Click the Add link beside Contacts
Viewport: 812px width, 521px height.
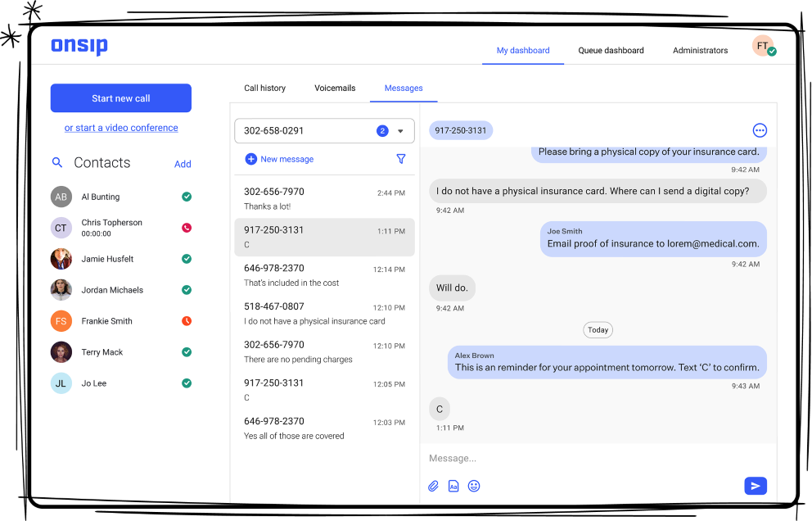coord(183,164)
